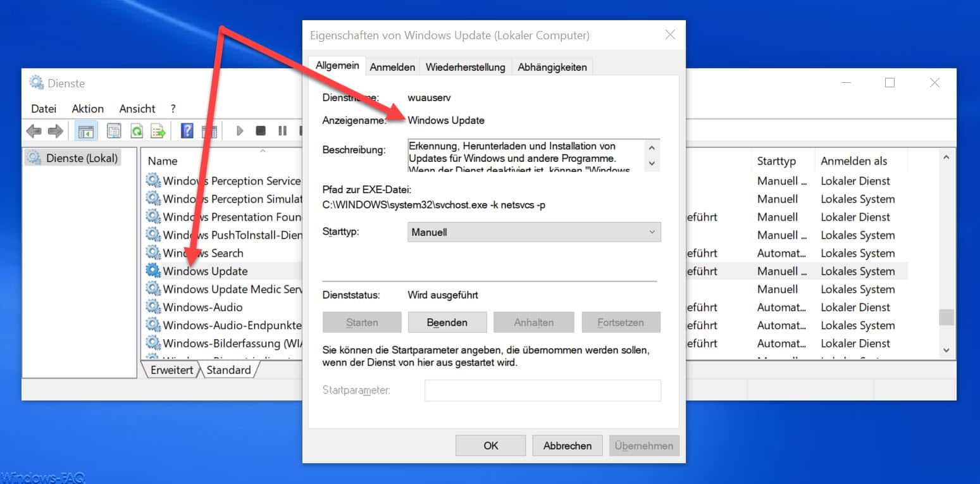Click the green Refresh icon
The image size is (980, 484).
pyautogui.click(x=136, y=131)
